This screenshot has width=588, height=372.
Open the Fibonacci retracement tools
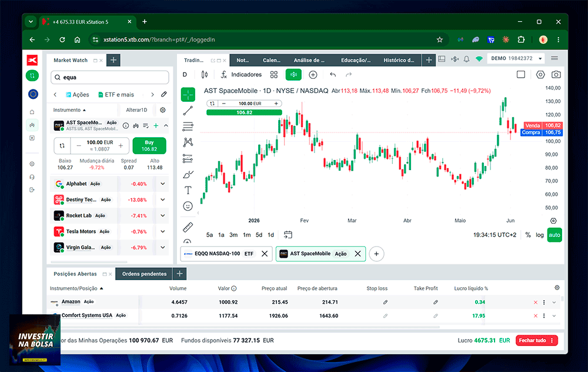pos(188,127)
